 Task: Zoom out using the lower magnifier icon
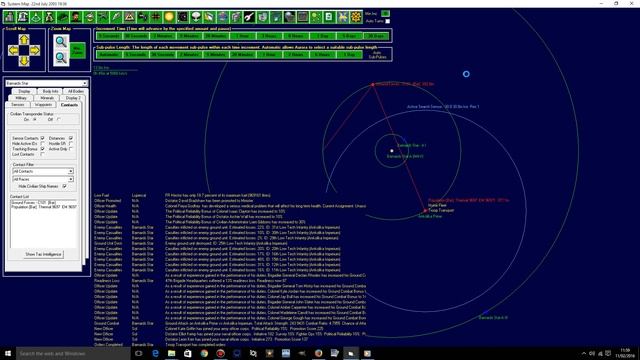click(x=61, y=58)
